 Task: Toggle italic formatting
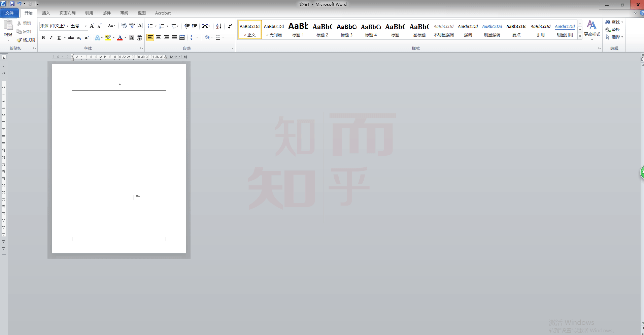point(51,38)
